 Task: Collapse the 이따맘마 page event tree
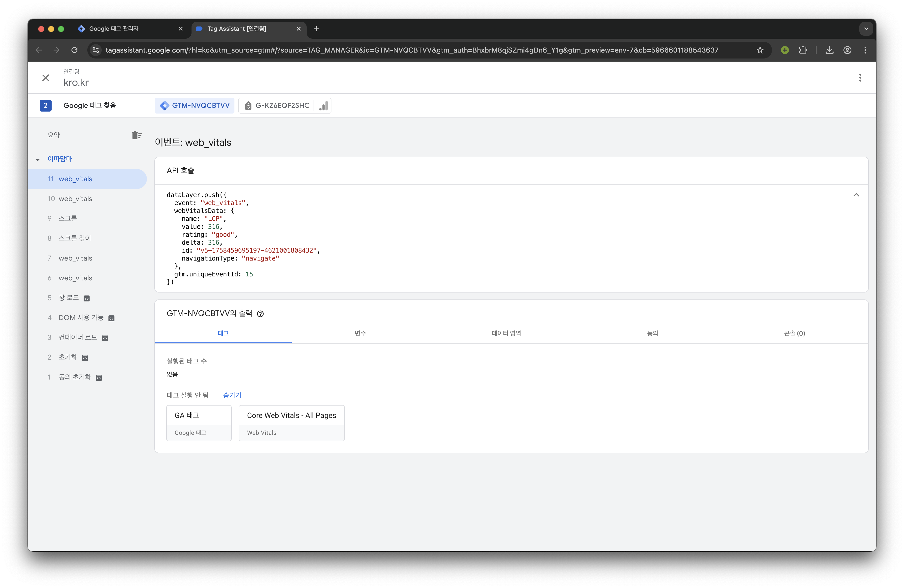(x=38, y=159)
